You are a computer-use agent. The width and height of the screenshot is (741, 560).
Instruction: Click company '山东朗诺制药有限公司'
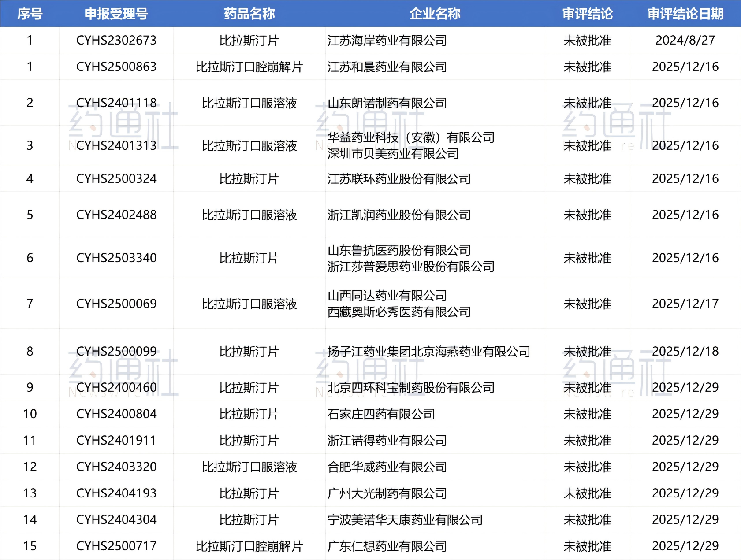387,103
